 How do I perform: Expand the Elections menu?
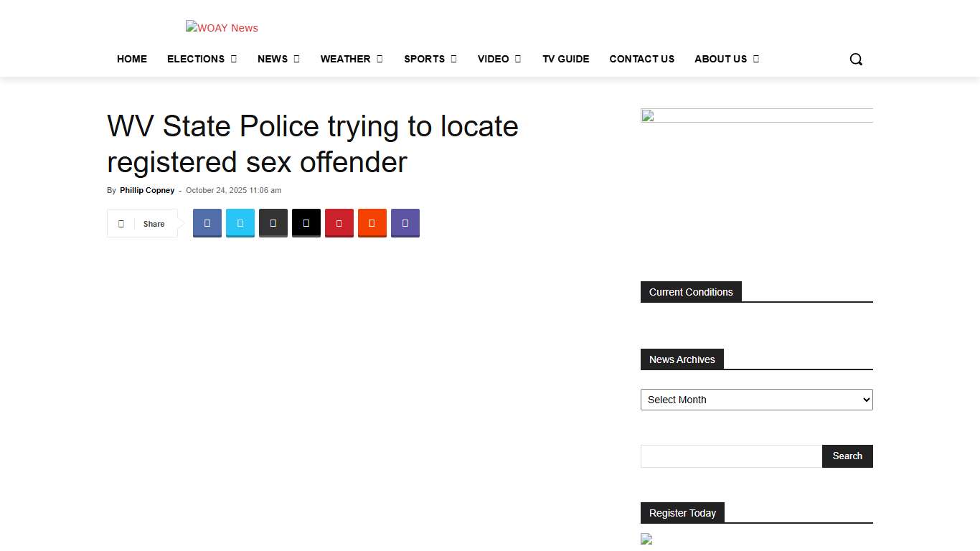202,59
